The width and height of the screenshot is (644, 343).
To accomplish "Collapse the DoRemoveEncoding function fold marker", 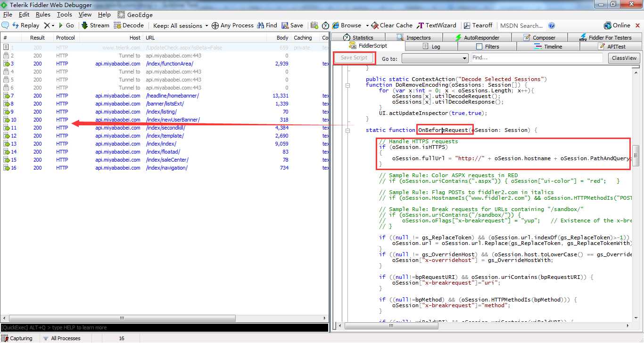I will click(x=347, y=85).
